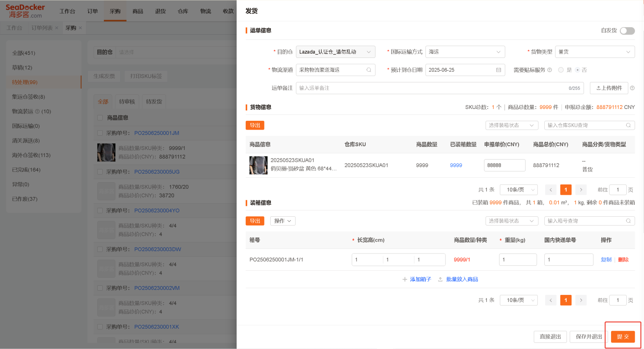Toggle the 自发货 switch
Image resolution: width=644 pixels, height=349 pixels.
(x=627, y=31)
